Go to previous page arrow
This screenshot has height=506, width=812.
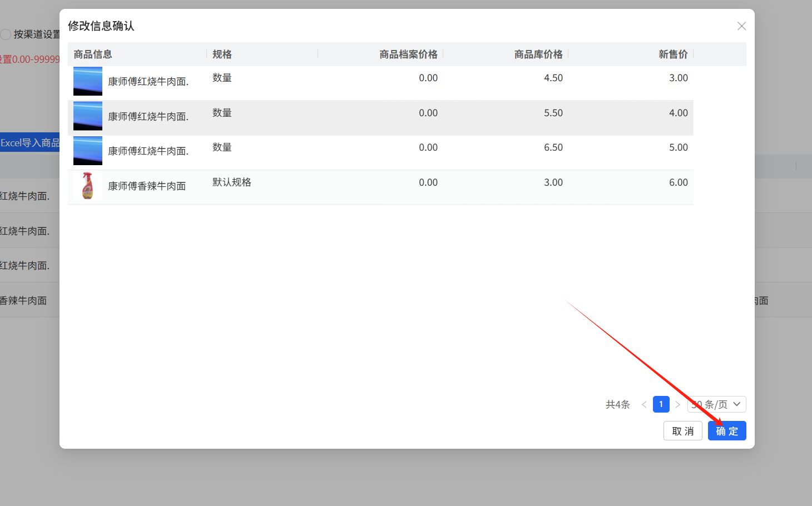click(644, 404)
